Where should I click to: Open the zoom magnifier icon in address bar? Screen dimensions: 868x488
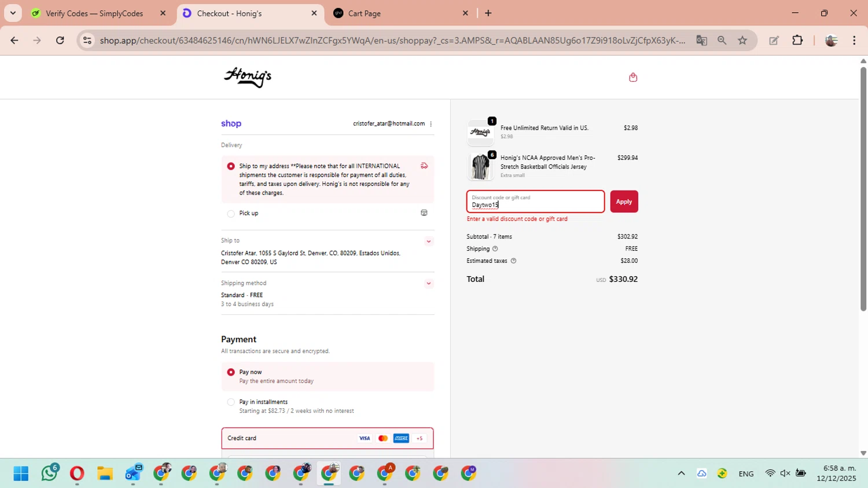coord(722,40)
